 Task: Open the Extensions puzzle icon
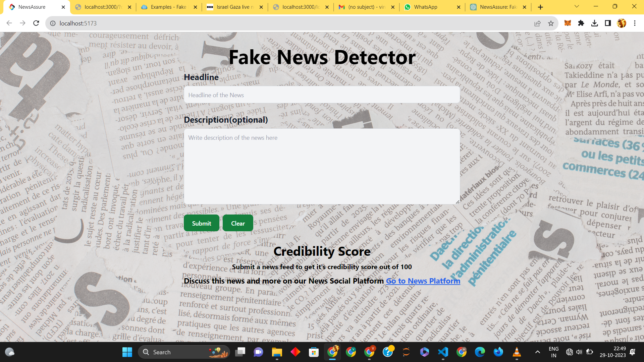click(x=581, y=23)
